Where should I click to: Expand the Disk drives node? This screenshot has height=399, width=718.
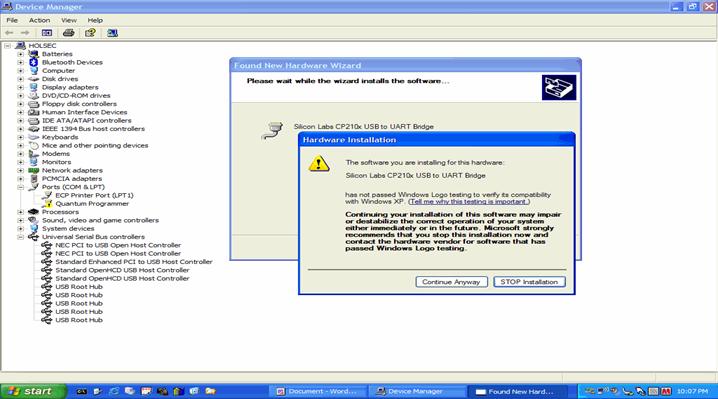point(20,79)
